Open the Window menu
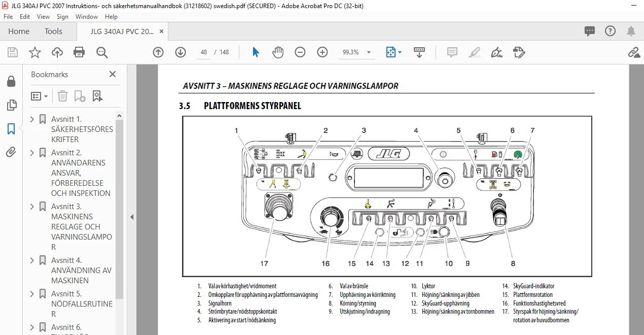The height and width of the screenshot is (335, 644). tap(87, 17)
